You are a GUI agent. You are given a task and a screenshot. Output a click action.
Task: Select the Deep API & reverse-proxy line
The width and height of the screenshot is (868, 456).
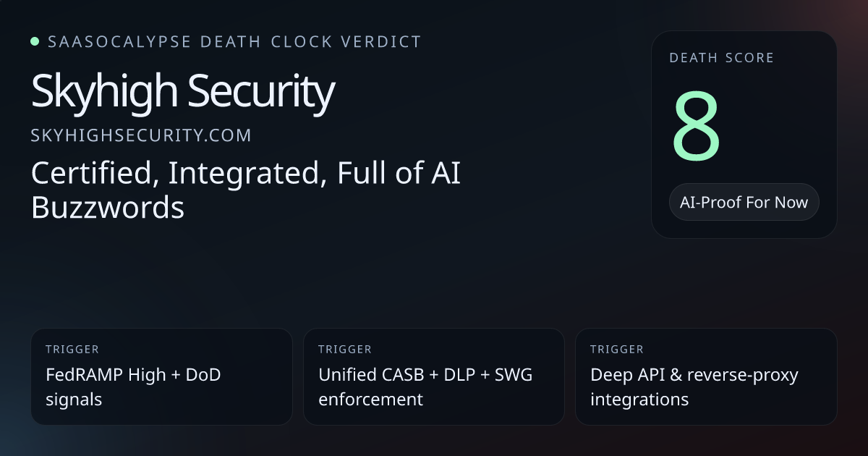pos(694,375)
